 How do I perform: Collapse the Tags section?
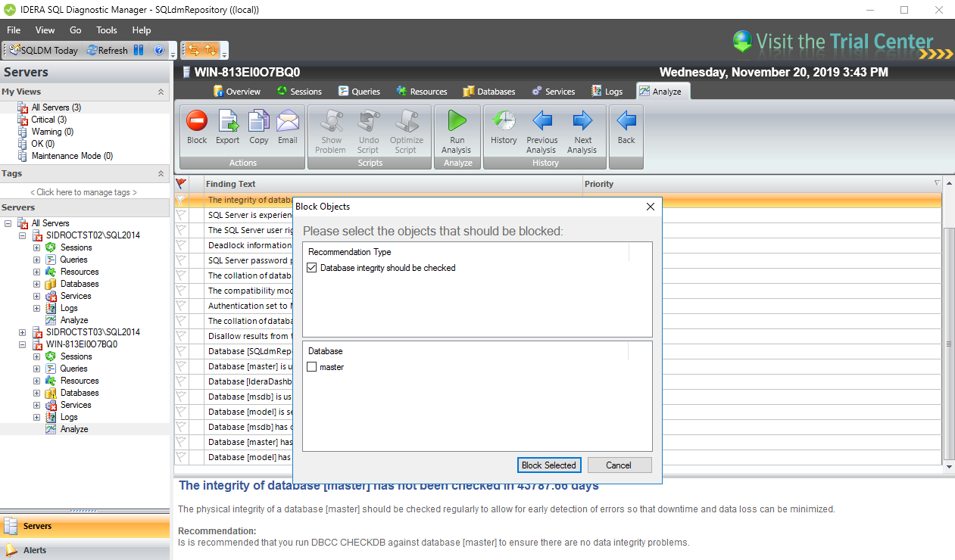pyautogui.click(x=161, y=173)
